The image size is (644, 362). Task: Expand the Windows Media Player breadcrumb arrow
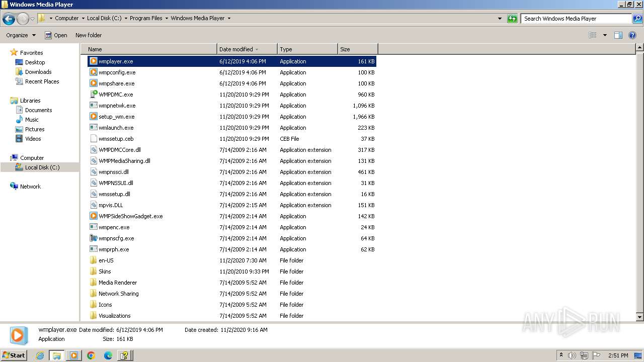pyautogui.click(x=229, y=18)
